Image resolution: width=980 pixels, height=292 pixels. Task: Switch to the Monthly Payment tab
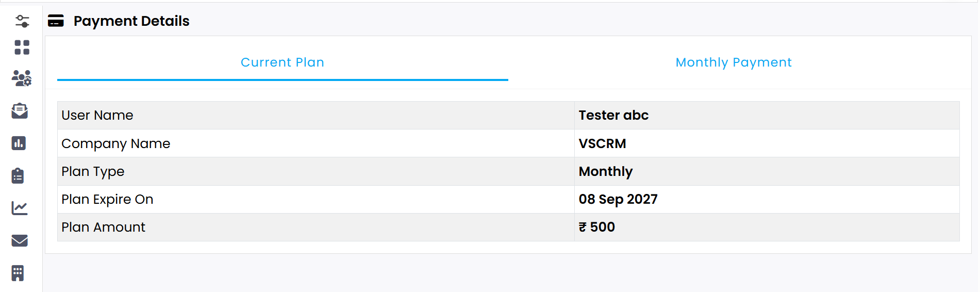(x=733, y=62)
